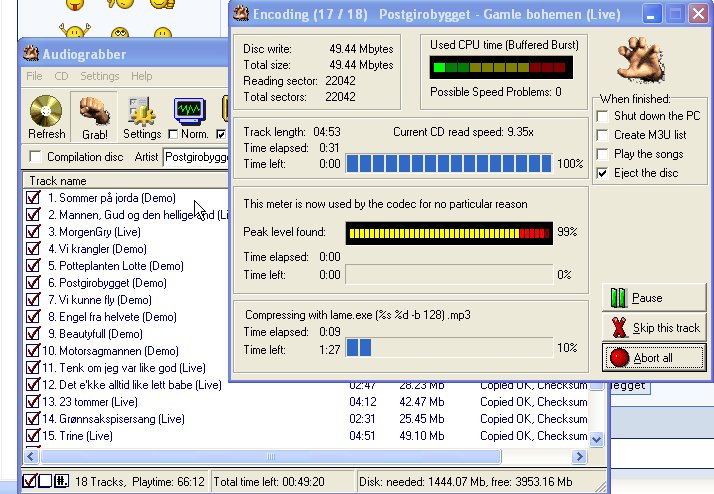Viewport: 714px width, 494px height.
Task: Click the Disk needed and free status text
Action: pyautogui.click(x=465, y=482)
